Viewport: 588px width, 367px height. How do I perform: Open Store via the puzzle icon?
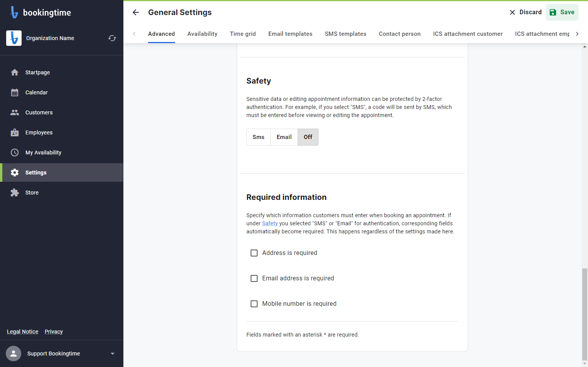click(x=15, y=193)
